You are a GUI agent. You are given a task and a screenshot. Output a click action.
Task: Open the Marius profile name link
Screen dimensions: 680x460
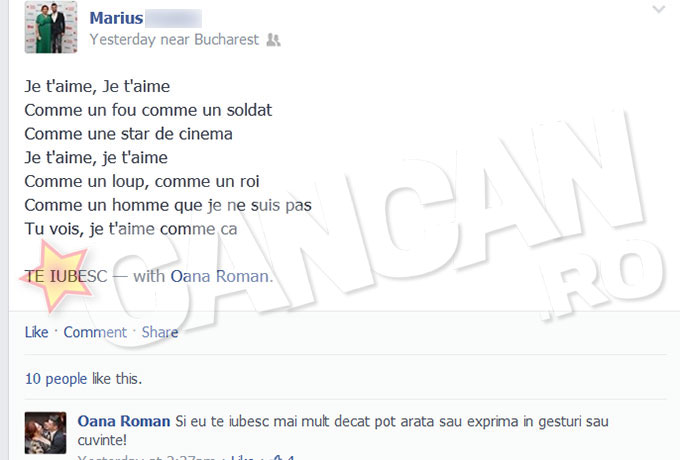point(116,18)
